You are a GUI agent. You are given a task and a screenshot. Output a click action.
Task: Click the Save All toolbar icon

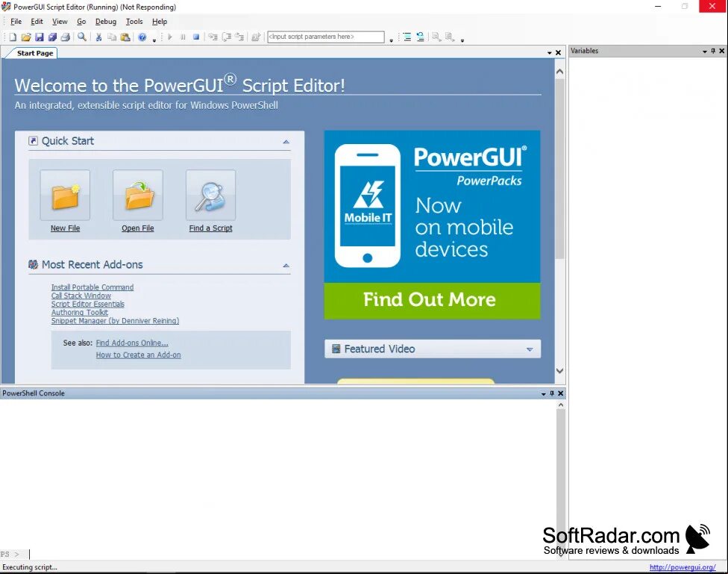[x=52, y=37]
